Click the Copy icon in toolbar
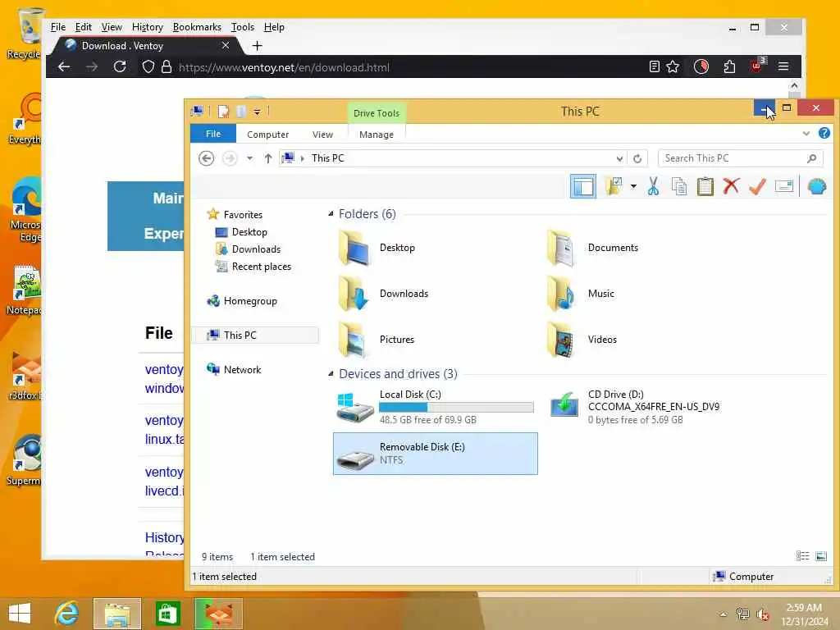The image size is (840, 630). pyautogui.click(x=679, y=186)
